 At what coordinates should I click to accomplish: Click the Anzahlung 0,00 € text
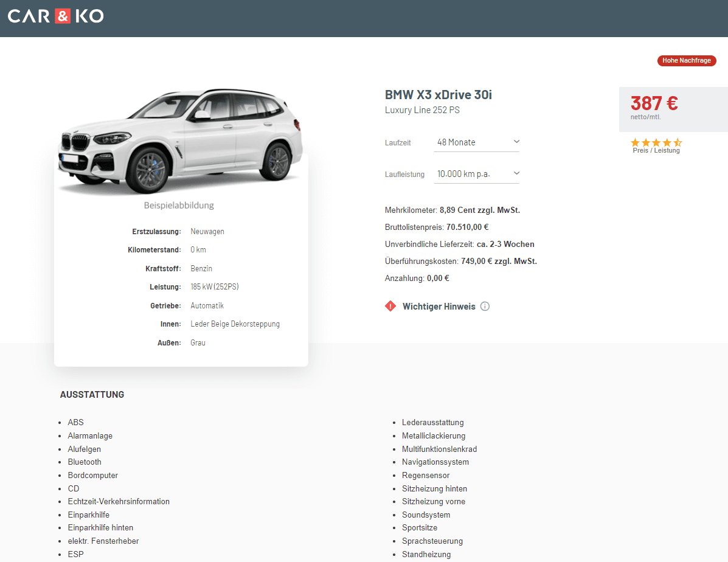(x=417, y=278)
